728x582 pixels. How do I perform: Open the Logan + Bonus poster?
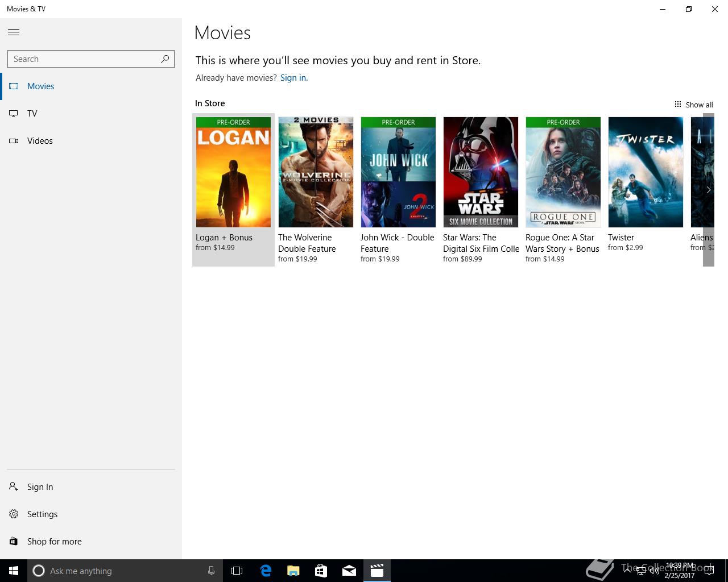[x=233, y=172]
